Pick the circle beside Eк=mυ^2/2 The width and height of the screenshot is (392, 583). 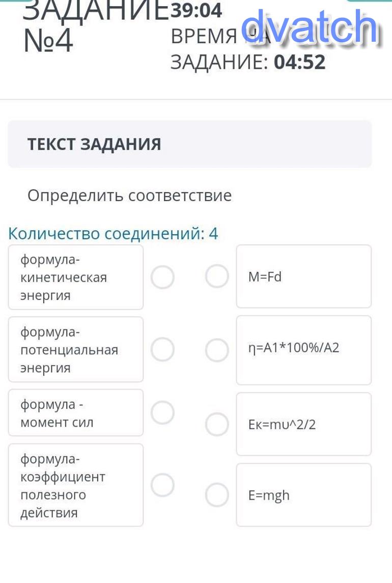217,424
